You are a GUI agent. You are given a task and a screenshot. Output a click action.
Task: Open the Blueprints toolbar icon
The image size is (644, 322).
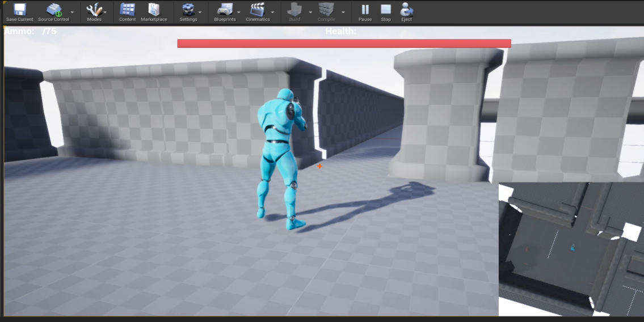(225, 12)
